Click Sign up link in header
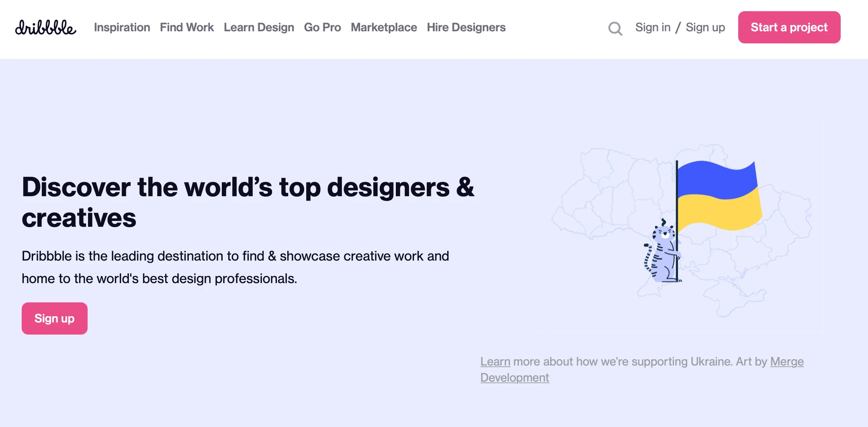Viewport: 868px width, 427px height. 705,27
